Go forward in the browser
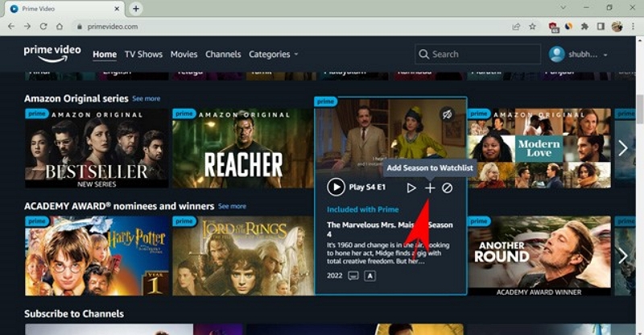The width and height of the screenshot is (644, 335). pyautogui.click(x=27, y=27)
